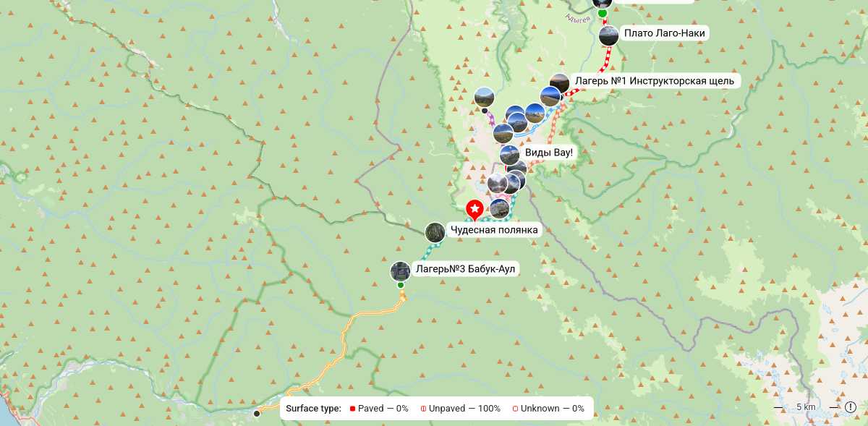The image size is (868, 426).
Task: Open the Чудесная полянка photo marker
Action: click(435, 232)
